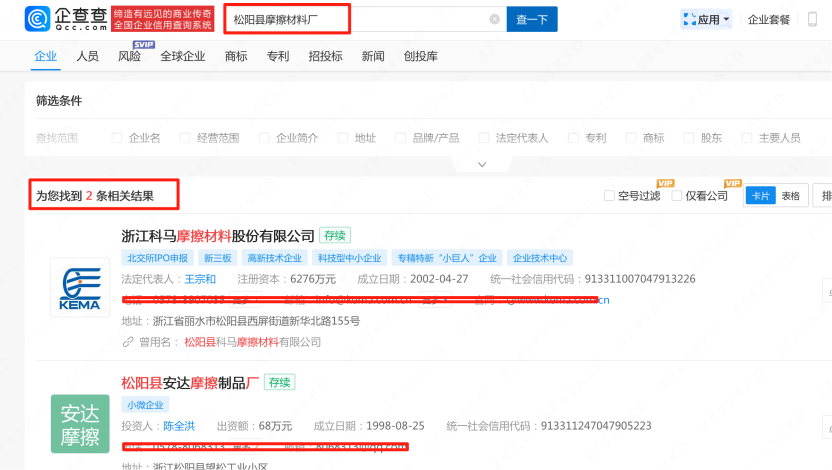The image size is (832, 470).
Task: Click the 北交所IPO申报 tag
Action: coord(158,258)
